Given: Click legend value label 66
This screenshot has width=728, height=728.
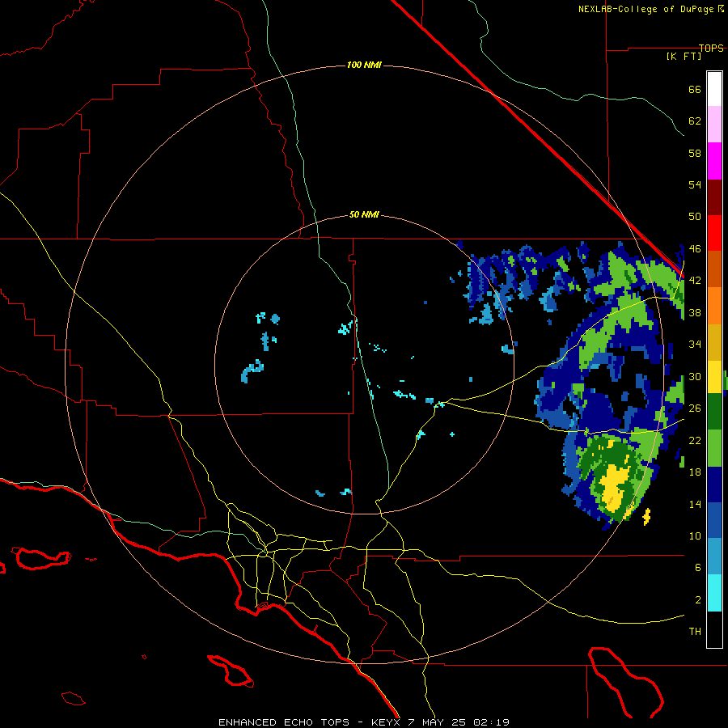Looking at the screenshot, I should coord(695,89).
